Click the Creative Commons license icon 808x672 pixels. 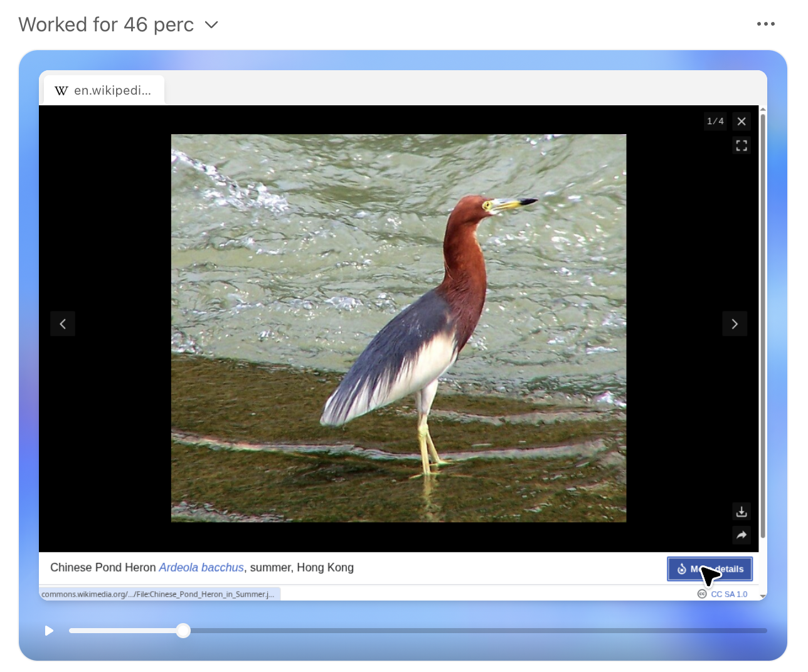coord(702,594)
